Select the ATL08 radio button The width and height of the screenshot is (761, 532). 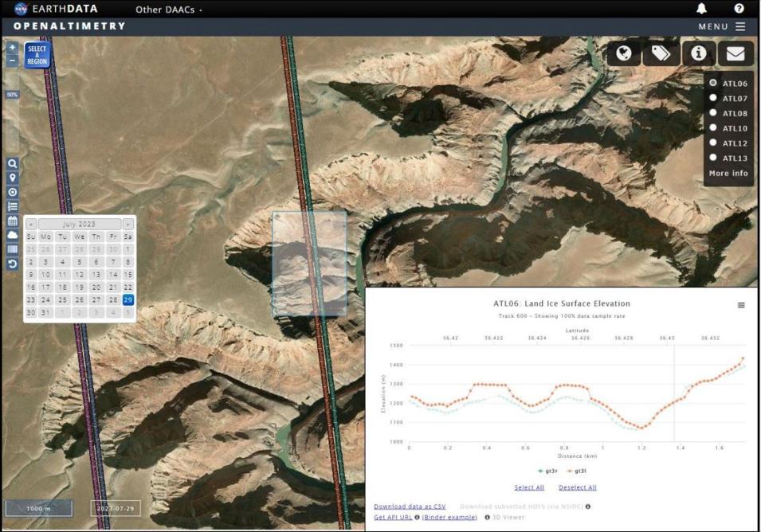click(x=713, y=112)
